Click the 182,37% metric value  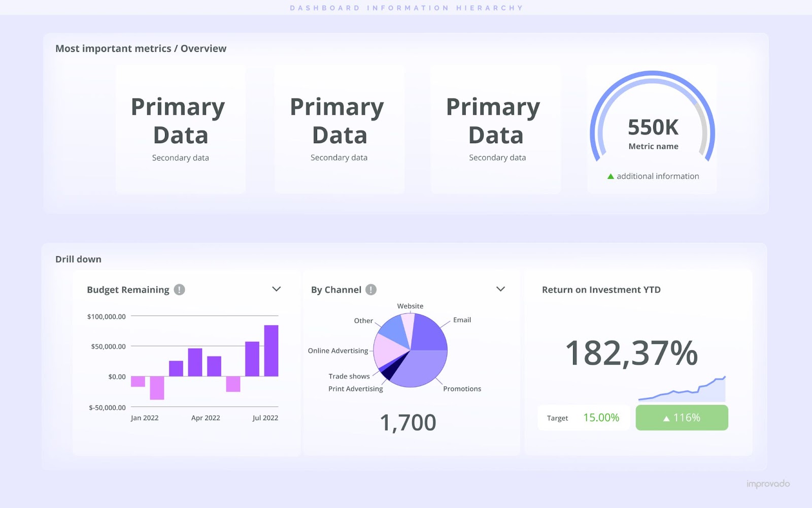632,352
